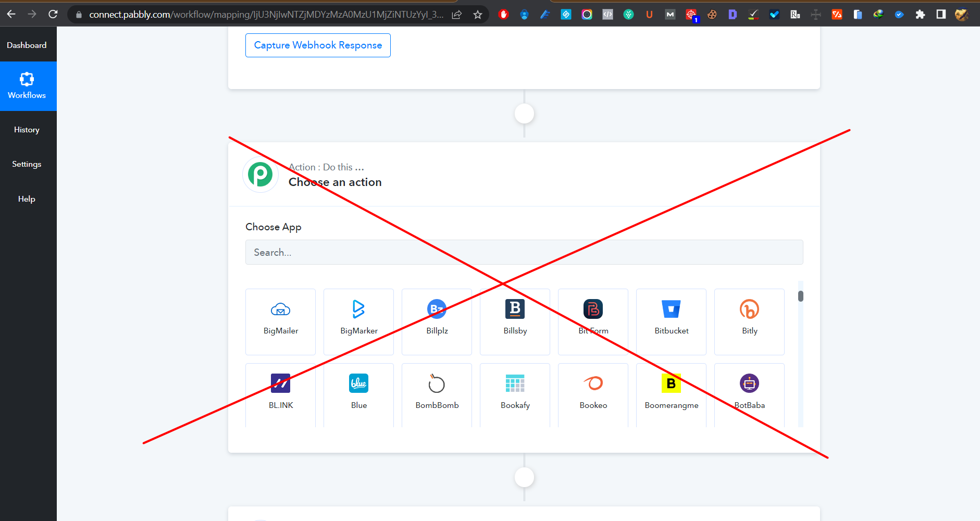Screen dimensions: 980x521
Task: Toggle the browser side panel
Action: (x=941, y=15)
